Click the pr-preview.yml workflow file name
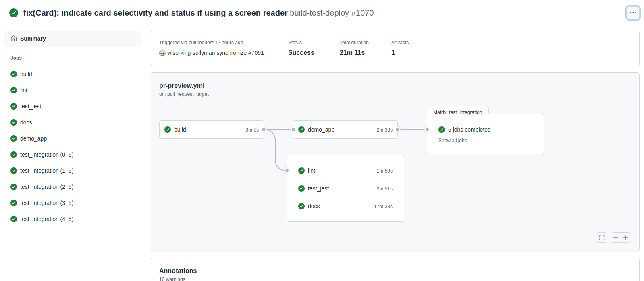 pyautogui.click(x=182, y=85)
